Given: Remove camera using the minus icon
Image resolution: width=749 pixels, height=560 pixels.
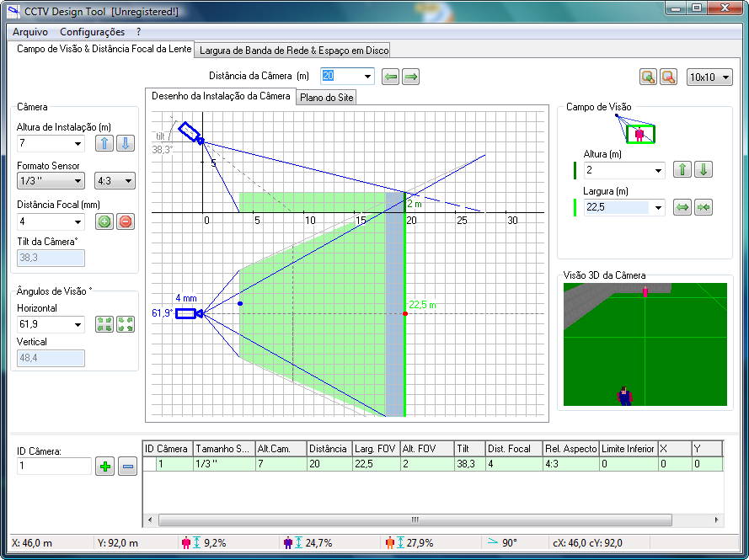Looking at the screenshot, I should pyautogui.click(x=127, y=467).
